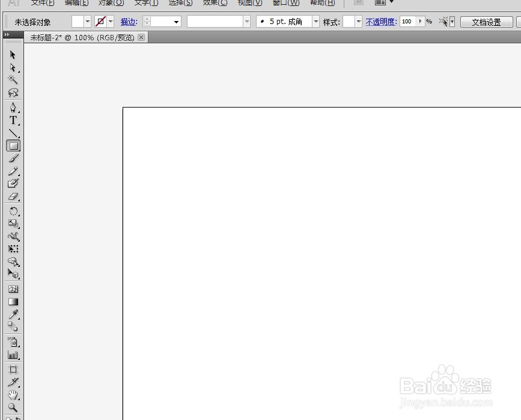Select the Artboard tool
Image resolution: width=521 pixels, height=420 pixels.
click(13, 369)
